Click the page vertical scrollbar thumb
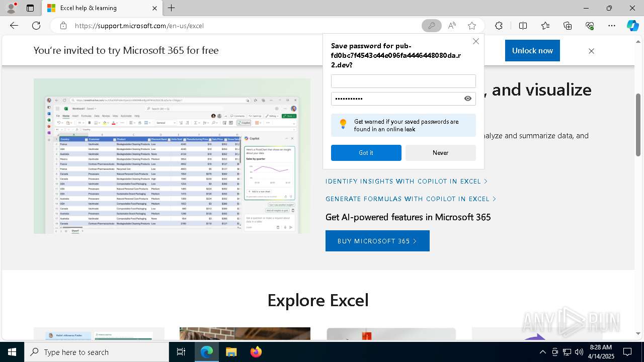Image resolution: width=644 pixels, height=362 pixels. (x=638, y=124)
